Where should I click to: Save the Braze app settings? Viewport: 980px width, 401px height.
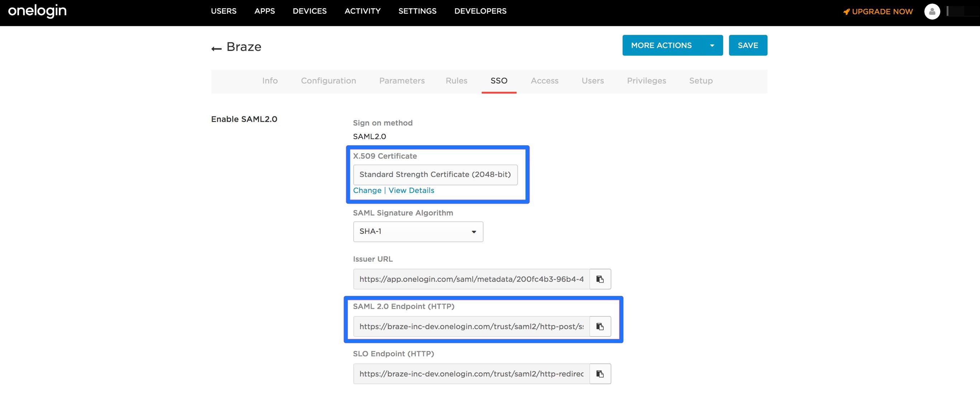[748, 45]
